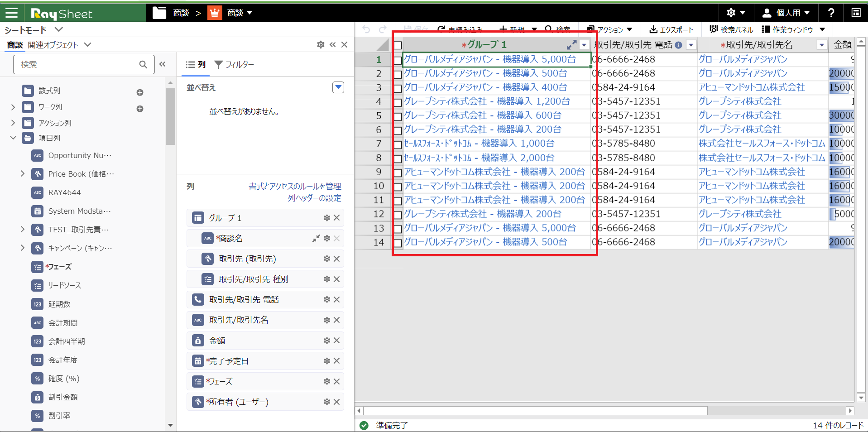Screen dimensions: 868x432
Task: Open filter dropdown on 取引先/取引先名 header
Action: (822, 45)
